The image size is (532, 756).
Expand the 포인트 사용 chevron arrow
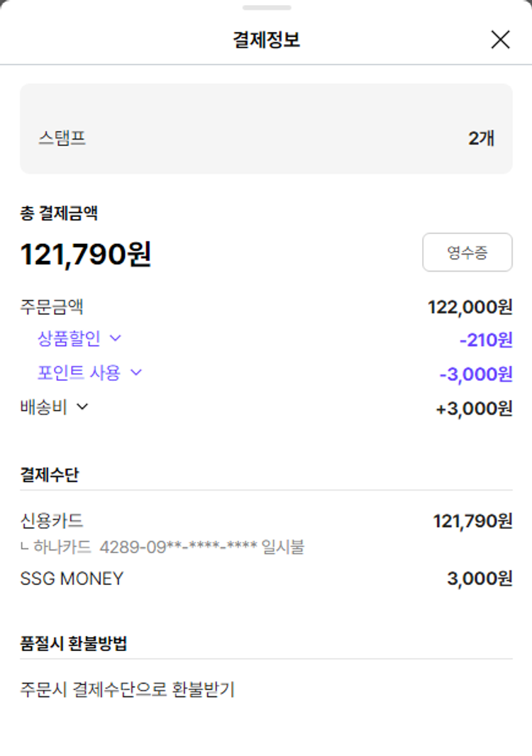136,372
